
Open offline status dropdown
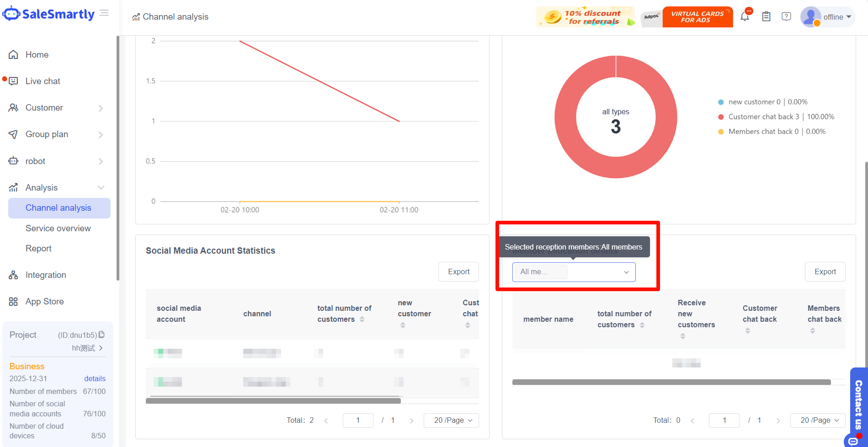click(x=837, y=17)
